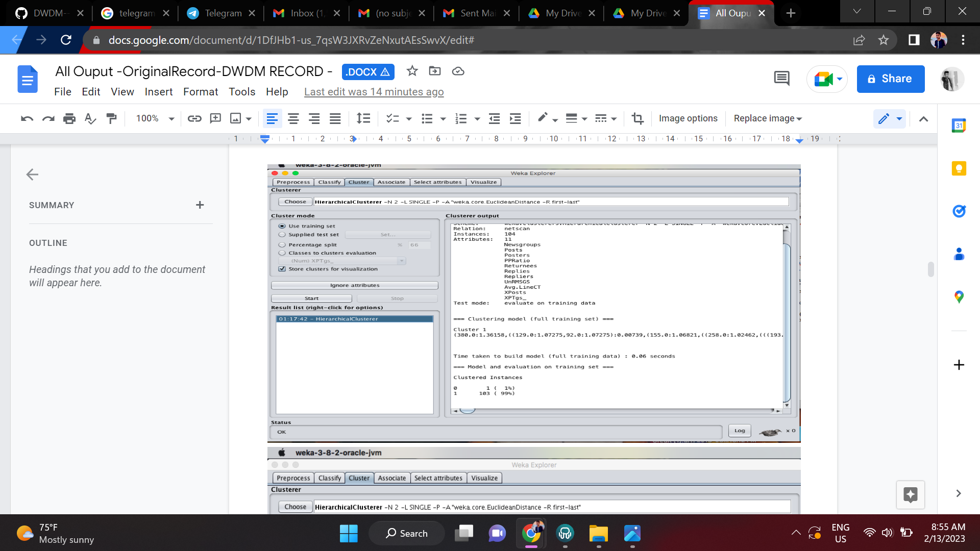980x551 pixels.
Task: Apply left align formatting
Action: point(272,119)
